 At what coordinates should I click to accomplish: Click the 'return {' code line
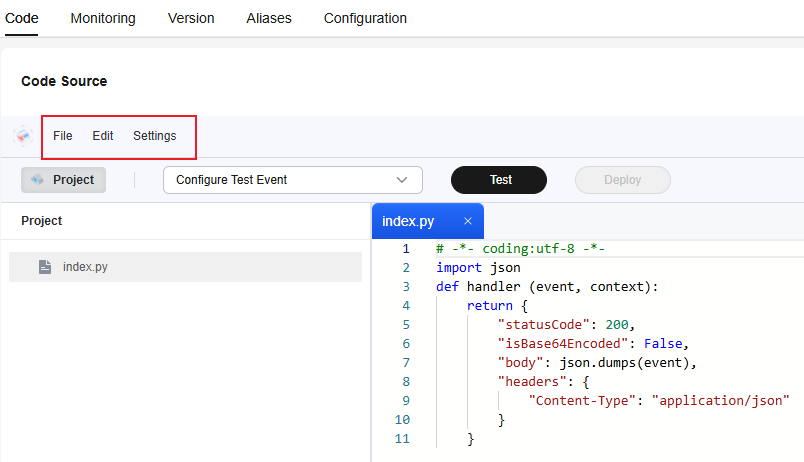[x=497, y=306]
